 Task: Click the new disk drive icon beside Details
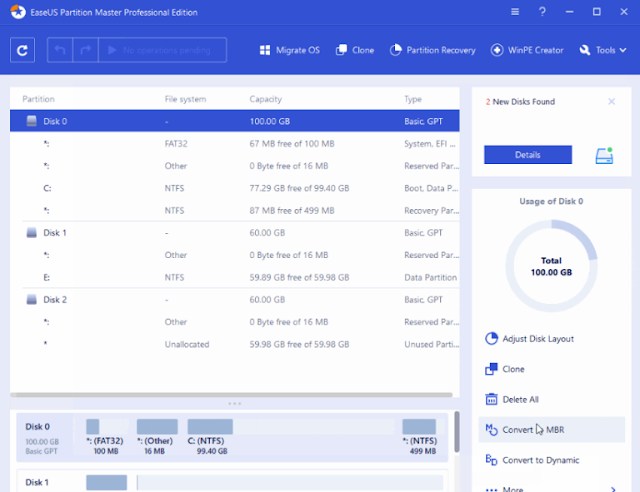(604, 156)
